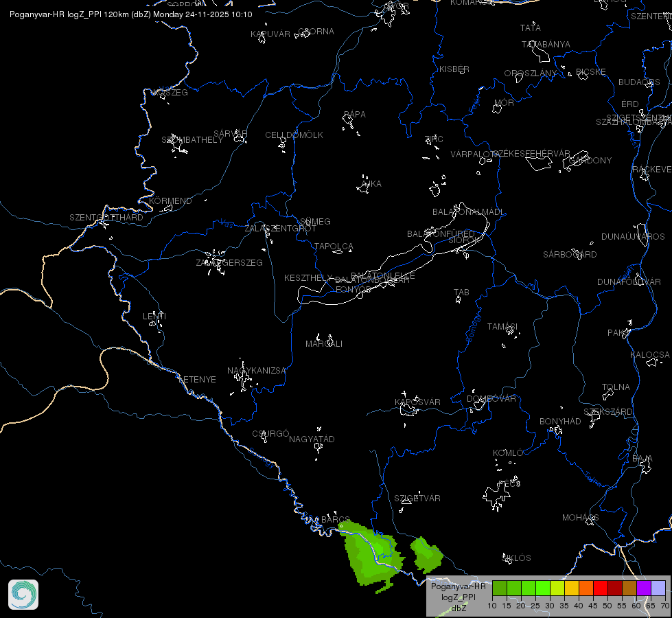The image size is (672, 618).
Task: Click the LENTI town label
Action: click(x=154, y=317)
